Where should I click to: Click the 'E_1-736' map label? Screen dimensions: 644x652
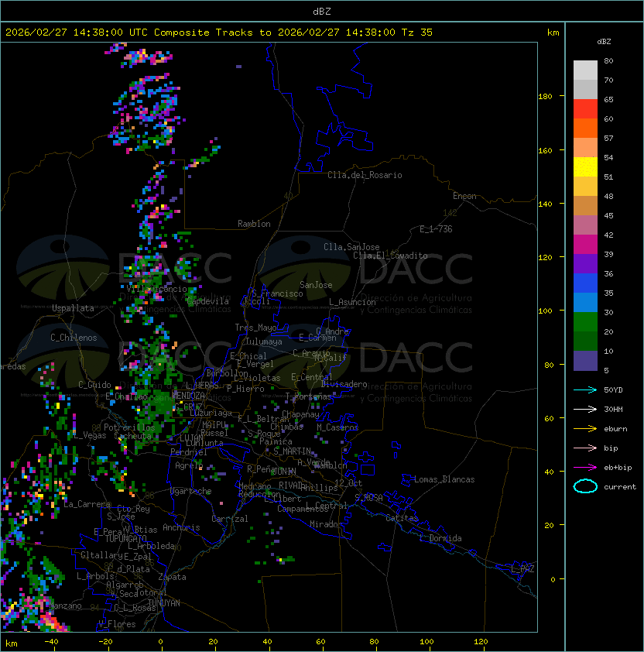pos(436,229)
